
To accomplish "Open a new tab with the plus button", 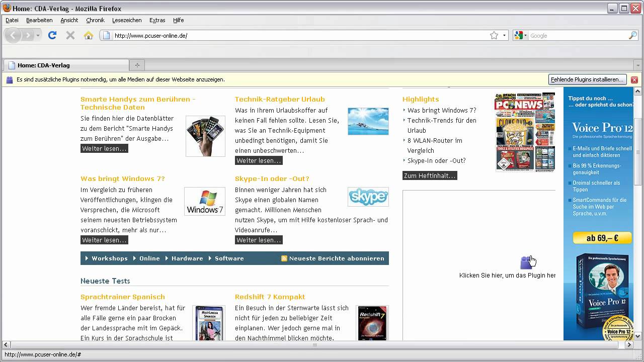I will [x=137, y=65].
